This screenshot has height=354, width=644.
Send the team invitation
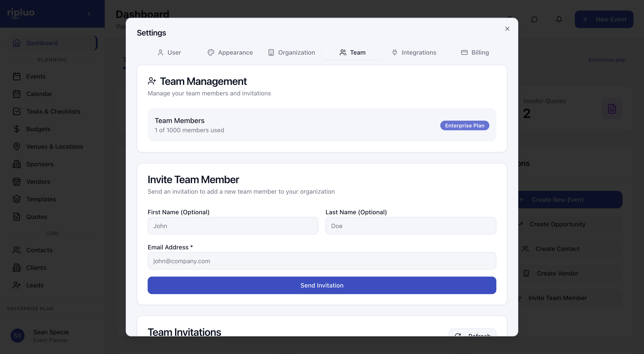point(322,285)
